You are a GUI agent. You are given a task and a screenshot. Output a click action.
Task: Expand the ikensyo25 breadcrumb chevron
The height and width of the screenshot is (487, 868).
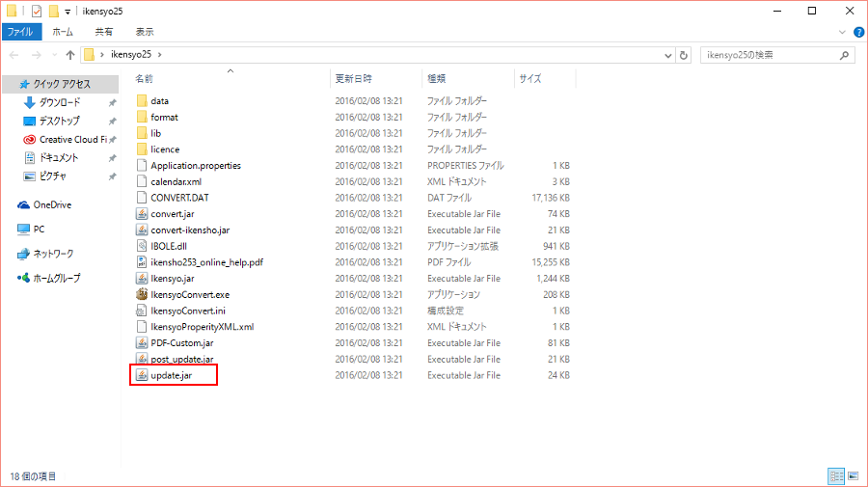[x=160, y=54]
